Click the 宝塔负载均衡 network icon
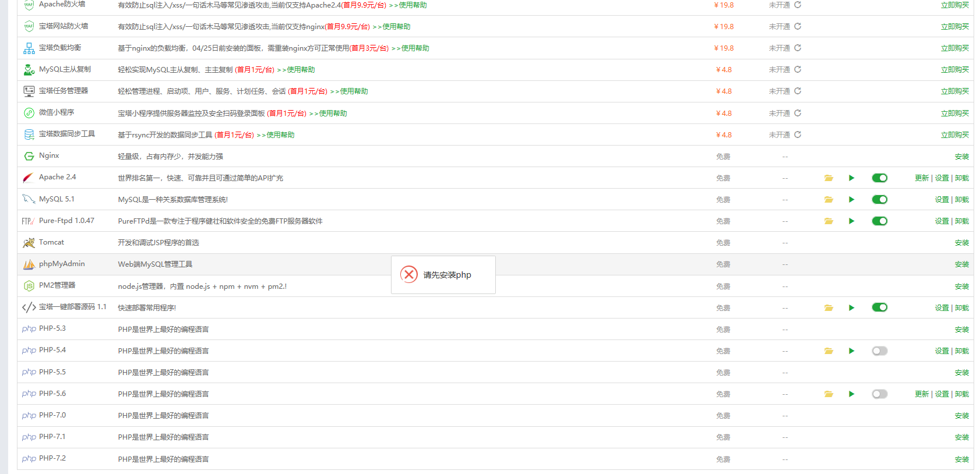The height and width of the screenshot is (474, 980). click(29, 48)
